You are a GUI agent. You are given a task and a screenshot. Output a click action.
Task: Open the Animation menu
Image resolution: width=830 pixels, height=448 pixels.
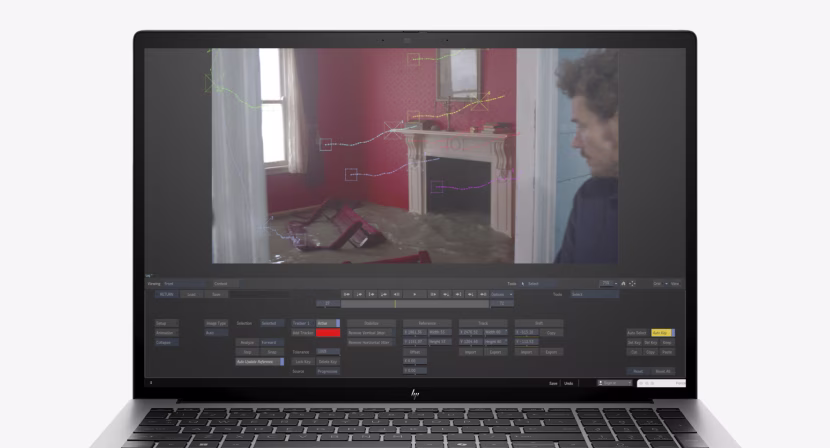pos(165,333)
